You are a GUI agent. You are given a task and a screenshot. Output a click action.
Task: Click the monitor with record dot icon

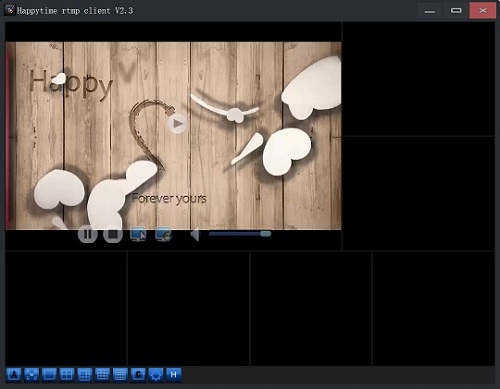[x=163, y=234]
